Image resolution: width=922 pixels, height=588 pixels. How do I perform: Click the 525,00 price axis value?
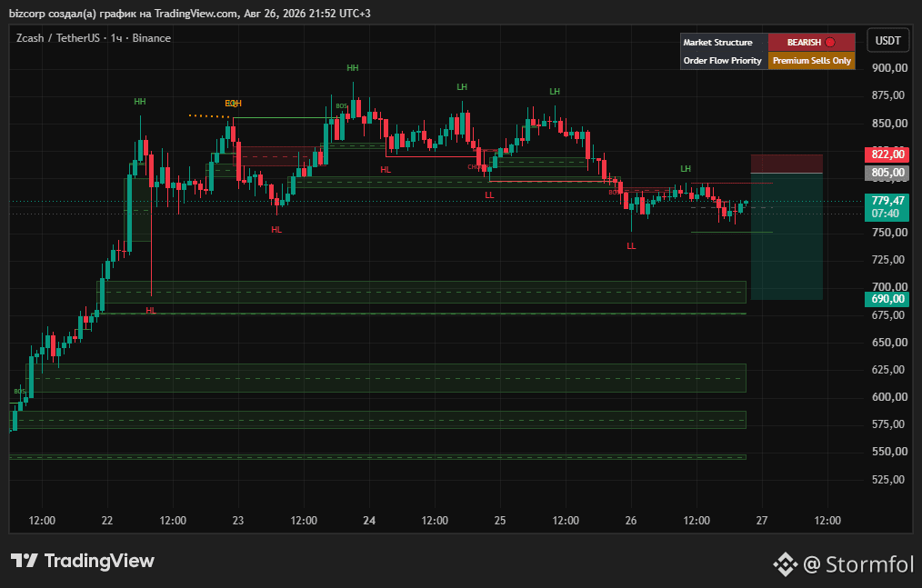point(889,479)
